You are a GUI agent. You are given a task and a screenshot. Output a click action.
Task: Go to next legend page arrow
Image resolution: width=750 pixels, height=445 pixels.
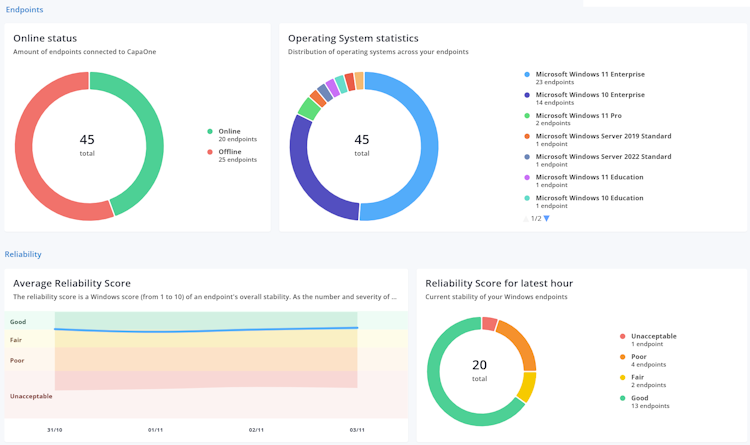[x=547, y=219]
